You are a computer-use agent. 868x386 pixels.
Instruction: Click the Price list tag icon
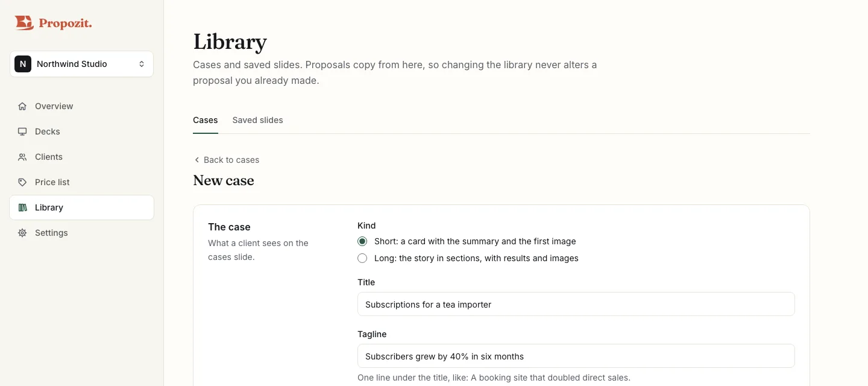[x=22, y=182]
